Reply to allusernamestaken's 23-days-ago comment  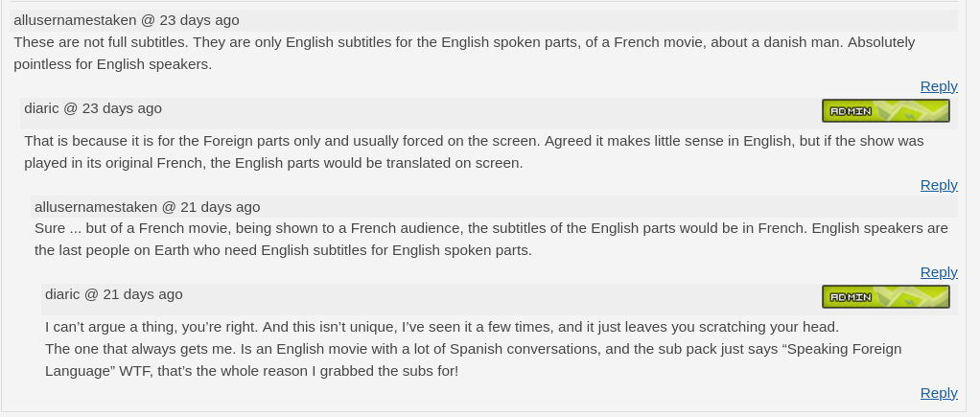coord(939,86)
